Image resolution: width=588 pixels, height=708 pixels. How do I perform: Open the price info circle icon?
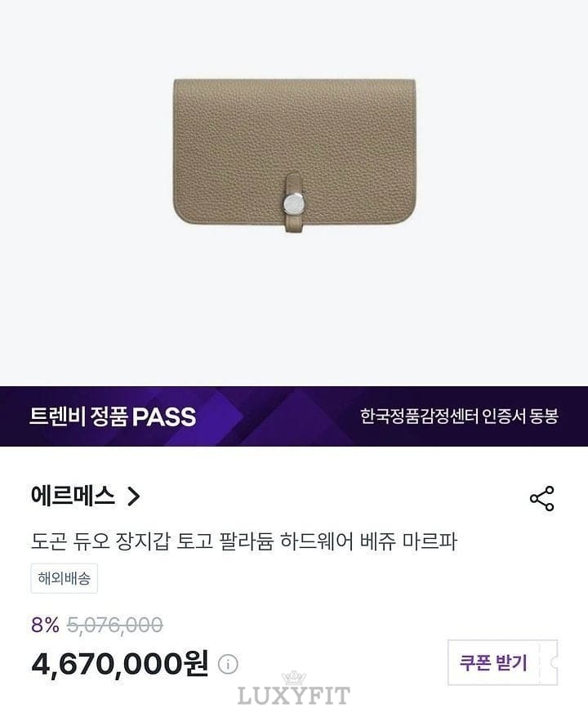pos(228,664)
